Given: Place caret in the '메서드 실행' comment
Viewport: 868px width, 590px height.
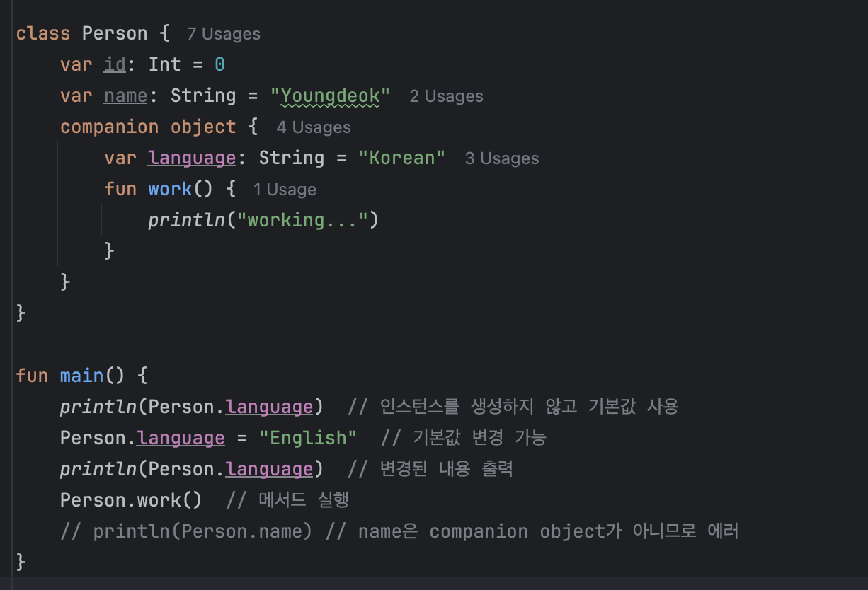Looking at the screenshot, I should coord(287,500).
